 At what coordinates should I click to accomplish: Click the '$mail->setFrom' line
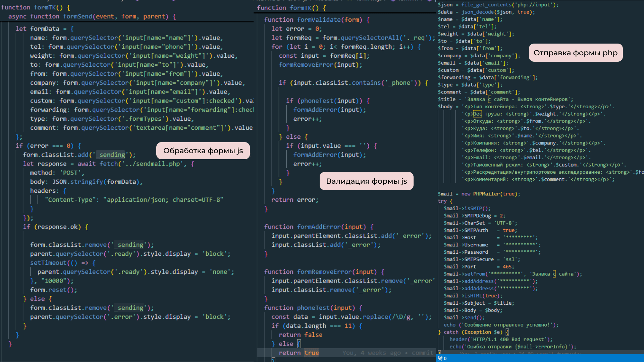(513, 274)
